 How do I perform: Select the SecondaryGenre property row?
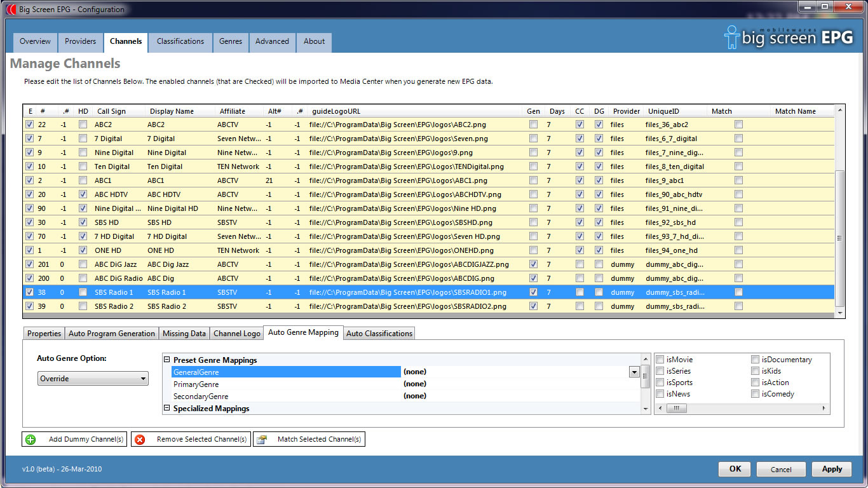coord(406,396)
